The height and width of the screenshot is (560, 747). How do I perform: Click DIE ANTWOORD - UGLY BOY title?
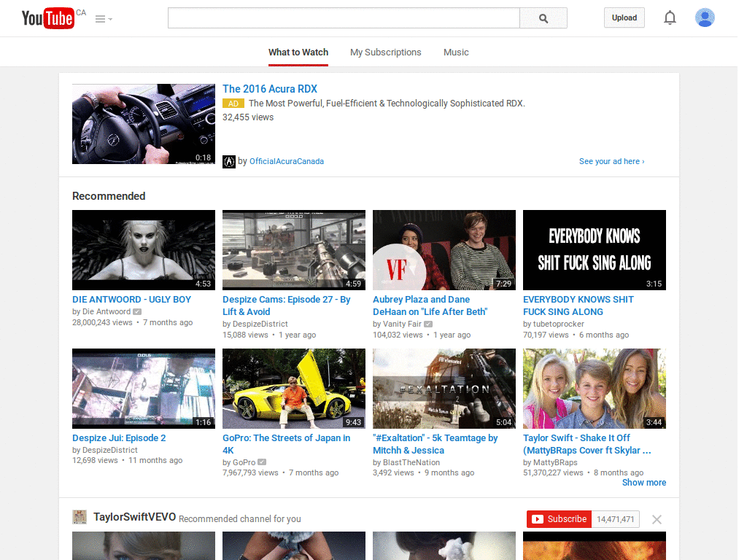131,300
